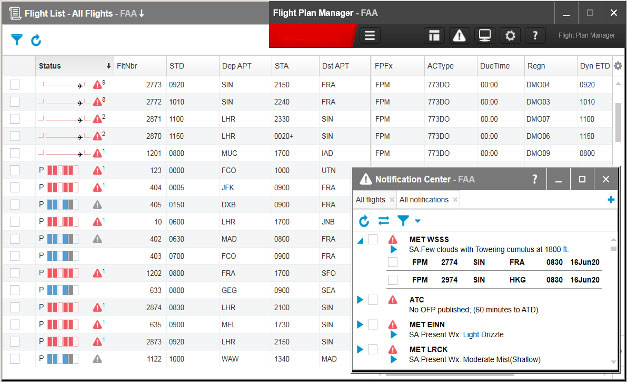Click the swap arrows icon in Notification Center
Viewport: 627px width, 382px height.
[383, 221]
